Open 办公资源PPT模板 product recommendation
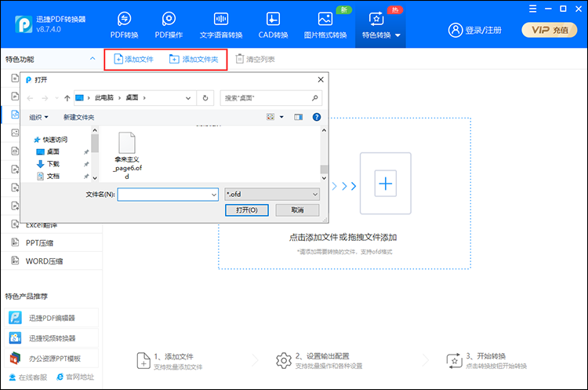Viewport: 588px width, 390px height. pyautogui.click(x=52, y=359)
